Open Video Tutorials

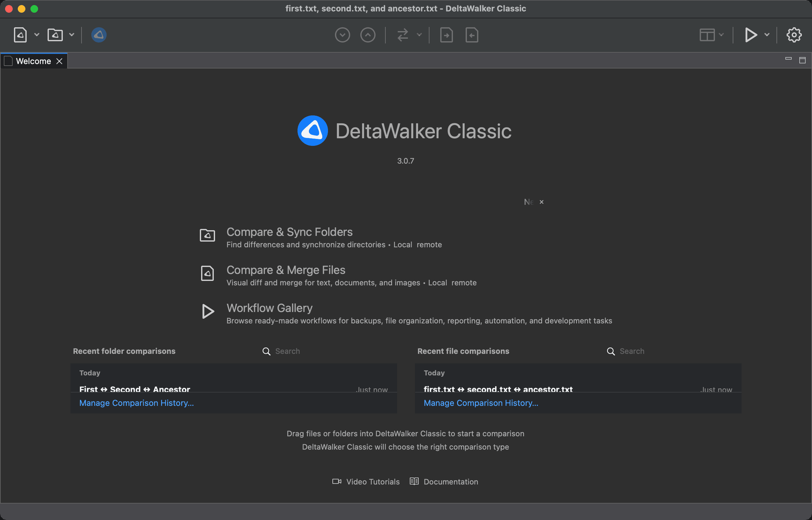coord(366,482)
